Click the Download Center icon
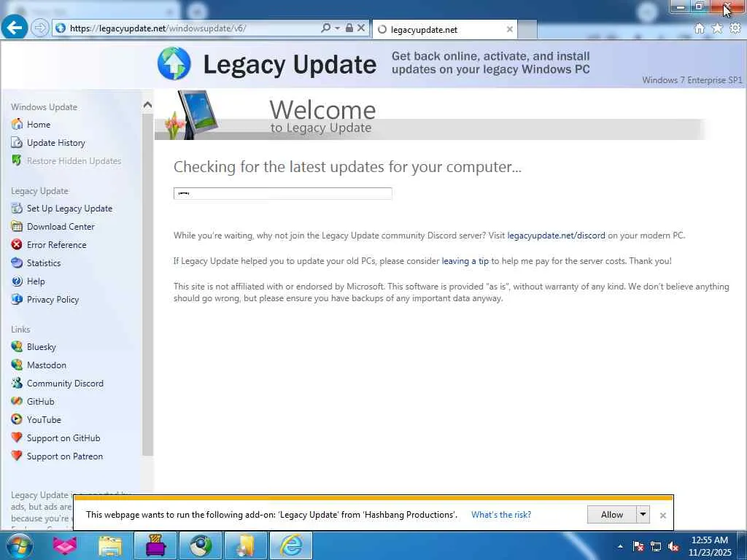Image resolution: width=747 pixels, height=560 pixels. (17, 227)
